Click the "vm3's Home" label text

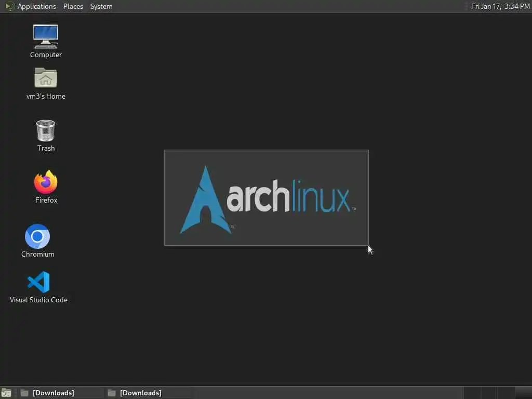coord(46,96)
